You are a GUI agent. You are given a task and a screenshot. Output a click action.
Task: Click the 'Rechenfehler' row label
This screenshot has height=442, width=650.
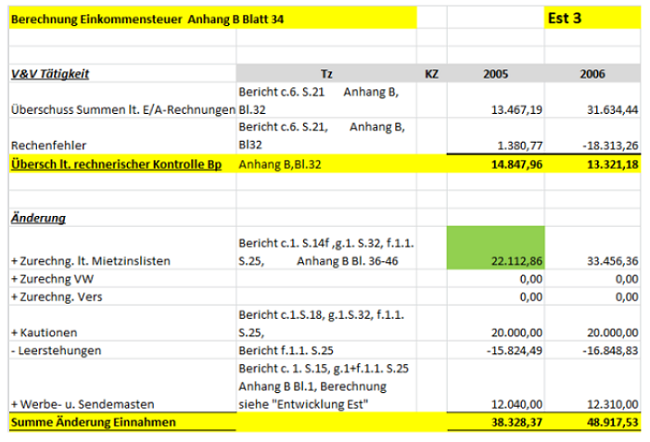pos(42,145)
